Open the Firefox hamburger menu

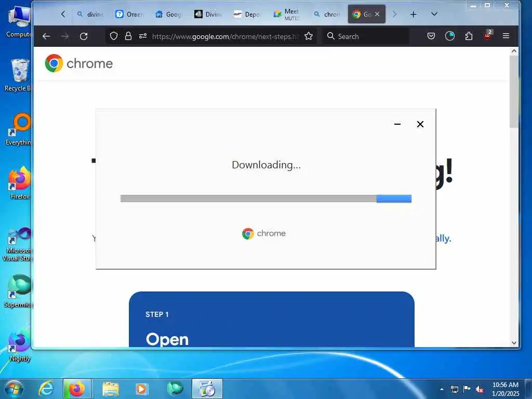pyautogui.click(x=506, y=36)
